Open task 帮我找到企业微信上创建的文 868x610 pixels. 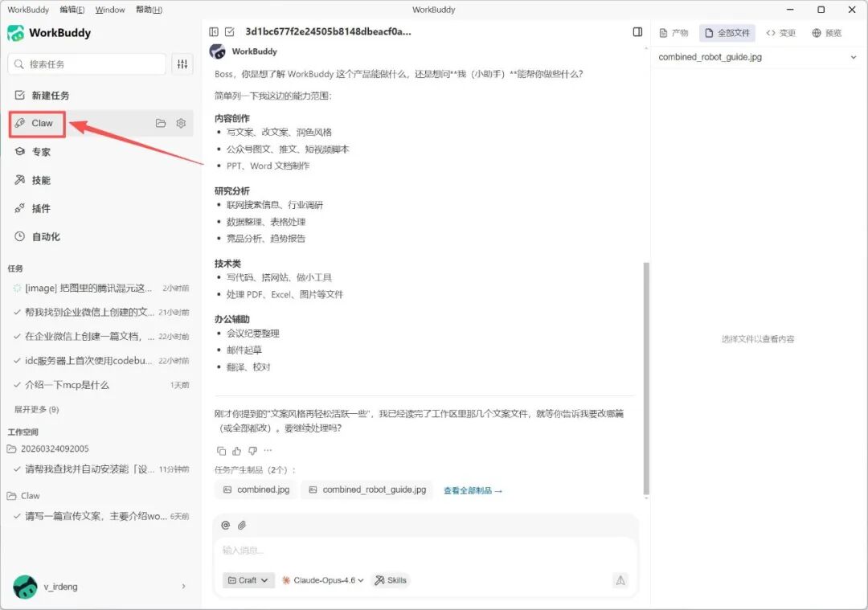click(x=100, y=312)
